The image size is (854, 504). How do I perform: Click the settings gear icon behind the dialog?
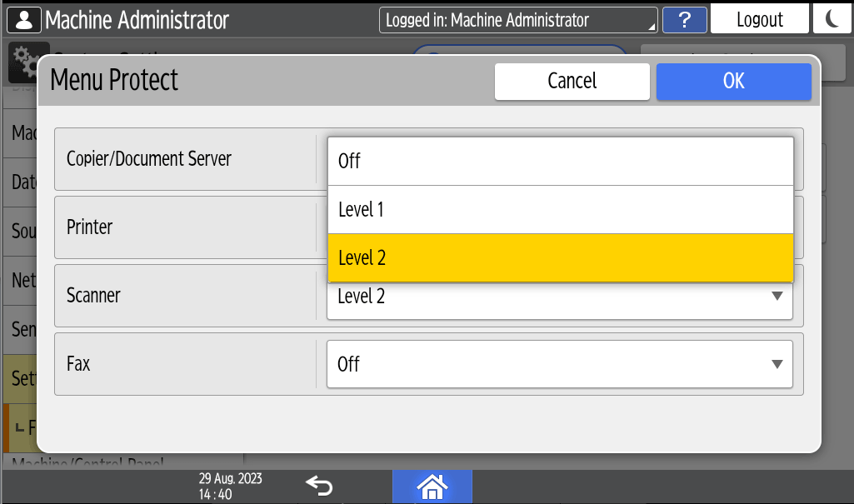pos(25,60)
